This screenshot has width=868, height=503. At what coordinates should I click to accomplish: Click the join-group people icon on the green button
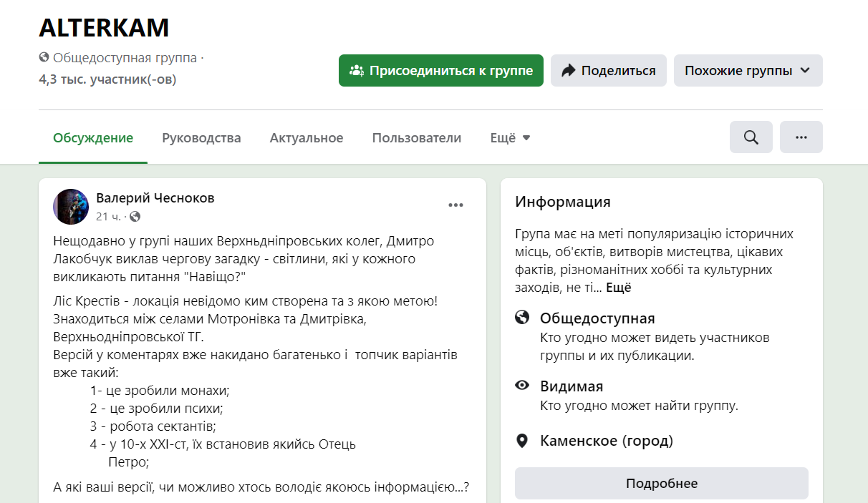356,70
